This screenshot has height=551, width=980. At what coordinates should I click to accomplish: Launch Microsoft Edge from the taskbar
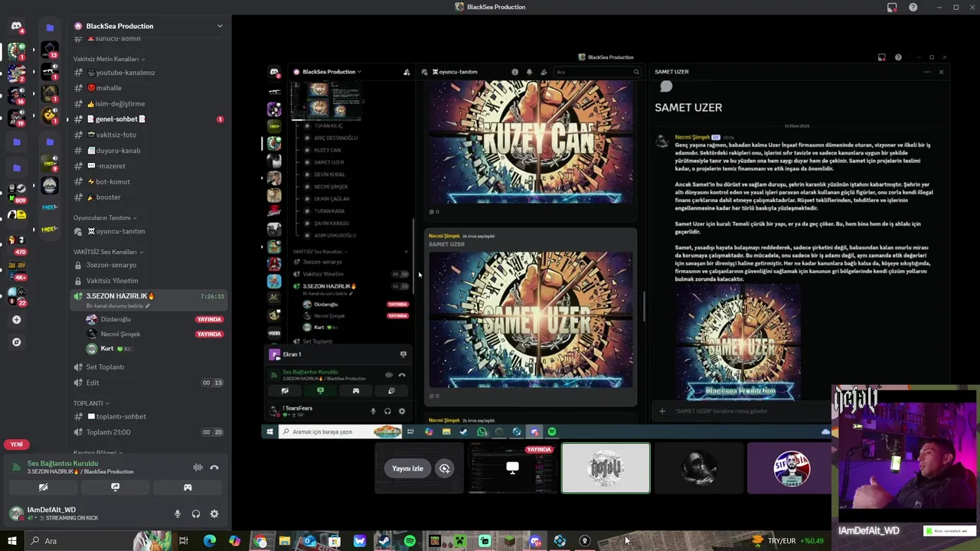click(x=209, y=541)
